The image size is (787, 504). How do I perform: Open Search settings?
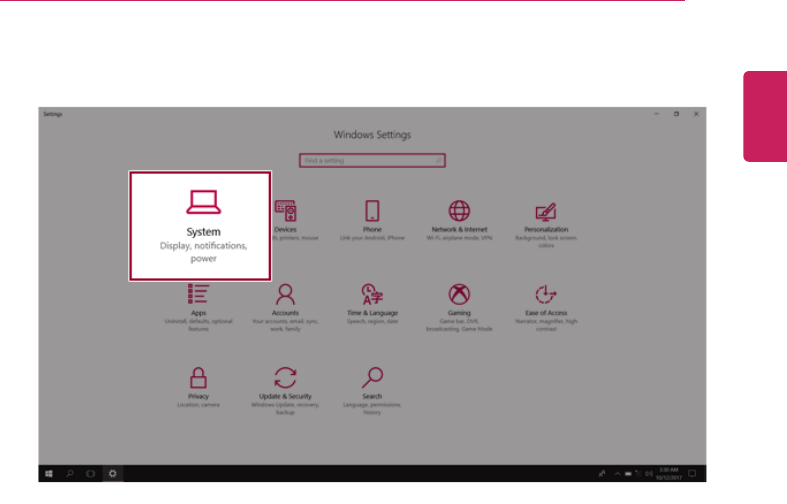point(372,391)
